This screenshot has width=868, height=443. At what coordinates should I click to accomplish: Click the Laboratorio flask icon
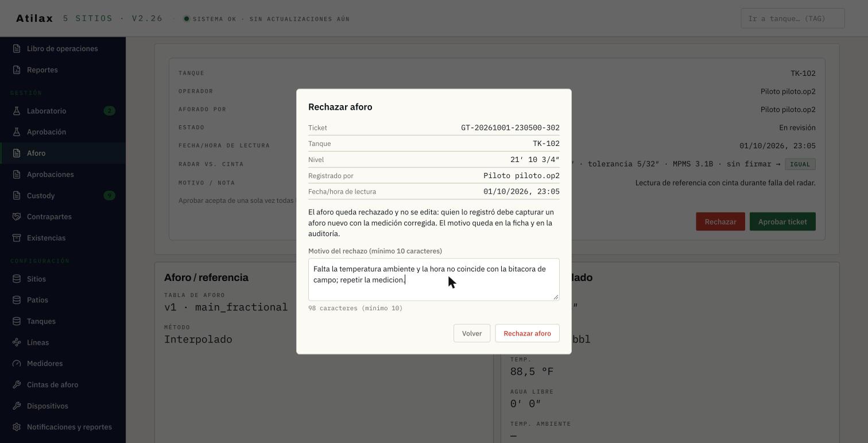click(x=17, y=111)
